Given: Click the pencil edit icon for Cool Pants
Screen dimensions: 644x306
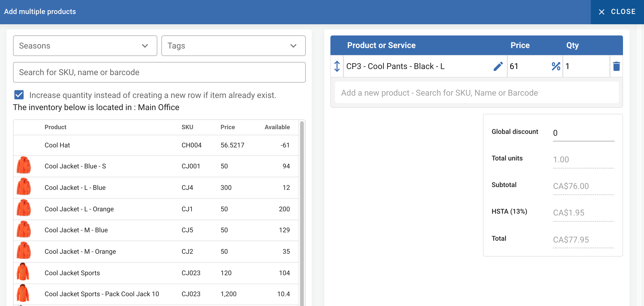Looking at the screenshot, I should (498, 66).
